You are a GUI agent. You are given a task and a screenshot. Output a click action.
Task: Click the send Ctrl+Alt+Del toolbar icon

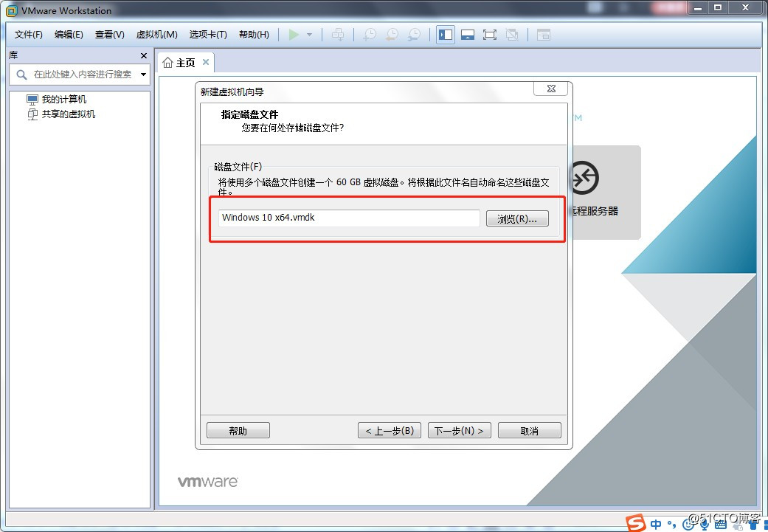[338, 35]
